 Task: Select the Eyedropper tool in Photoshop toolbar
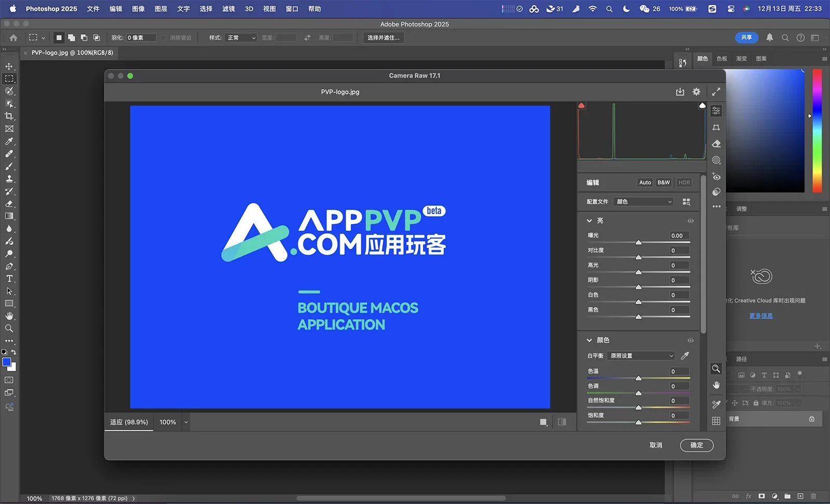click(x=9, y=142)
